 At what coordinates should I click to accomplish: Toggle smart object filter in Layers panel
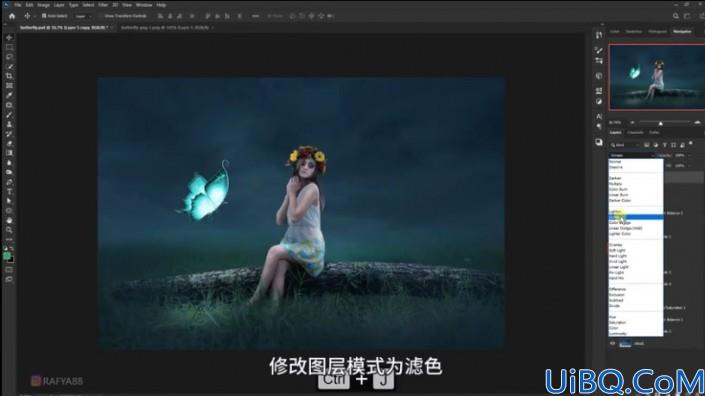click(x=683, y=145)
